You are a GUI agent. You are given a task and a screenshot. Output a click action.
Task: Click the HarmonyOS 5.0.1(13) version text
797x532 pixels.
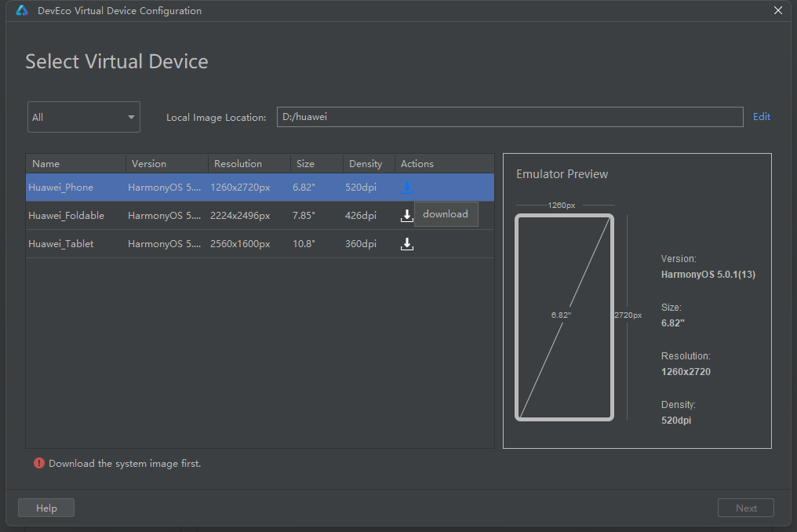(x=708, y=274)
